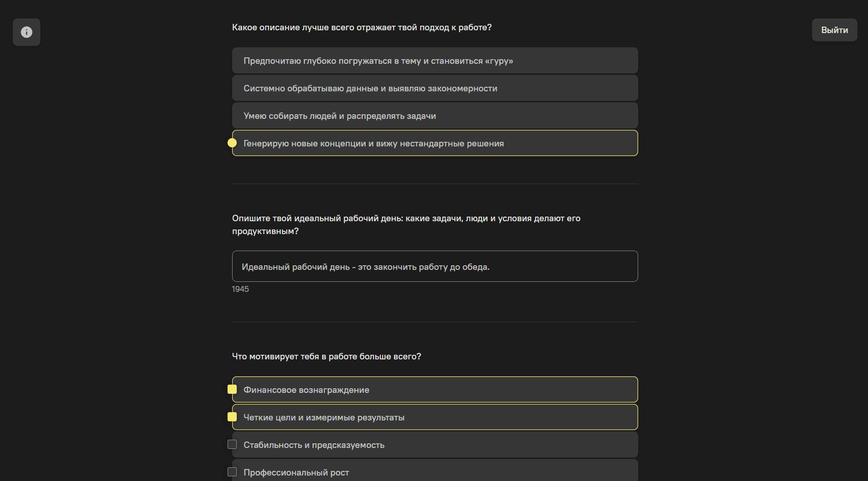Open the info icon panel
The height and width of the screenshot is (481, 868).
click(x=27, y=32)
